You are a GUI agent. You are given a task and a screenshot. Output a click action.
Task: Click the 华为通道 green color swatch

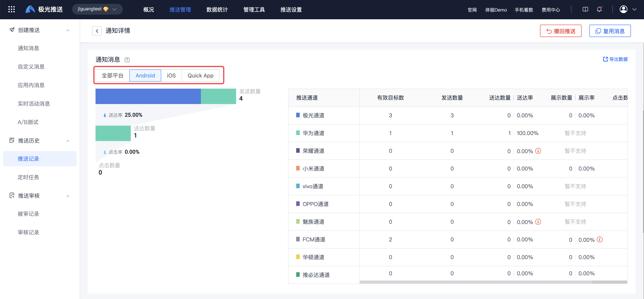298,133
